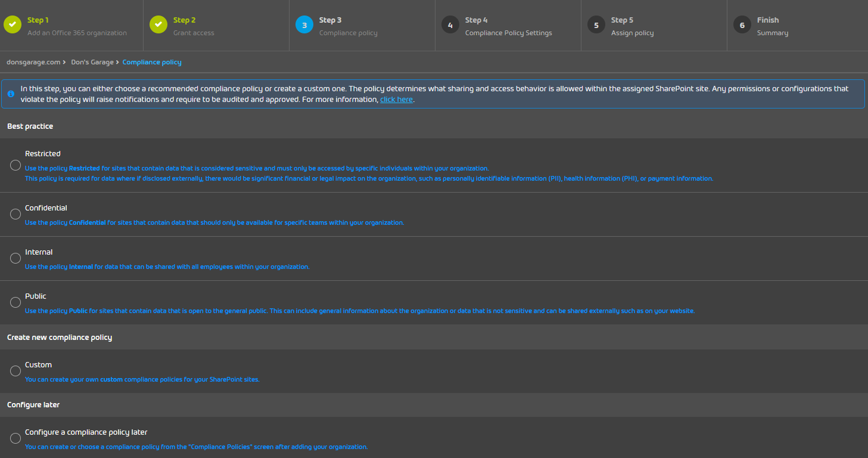Choose the Internal policy radio button
Viewport: 868px width, 458px height.
tap(15, 258)
